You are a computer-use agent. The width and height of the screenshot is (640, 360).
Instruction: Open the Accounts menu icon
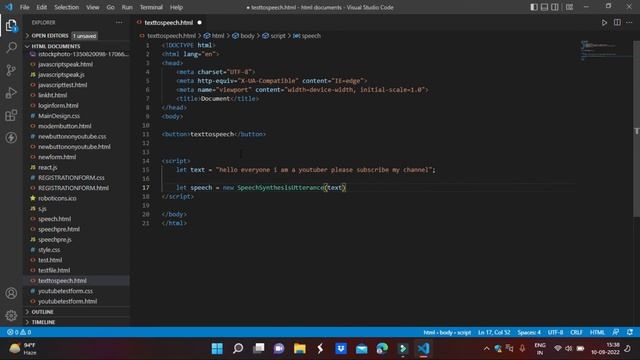tap(11, 293)
